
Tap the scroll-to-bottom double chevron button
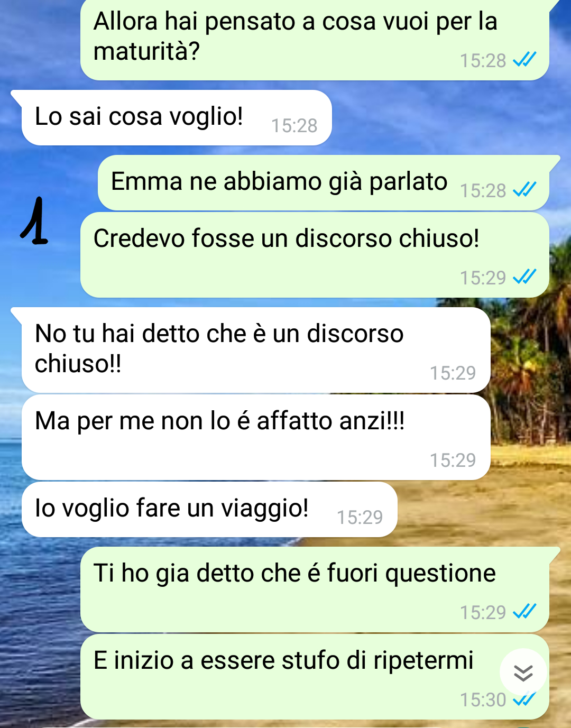pyautogui.click(x=523, y=672)
